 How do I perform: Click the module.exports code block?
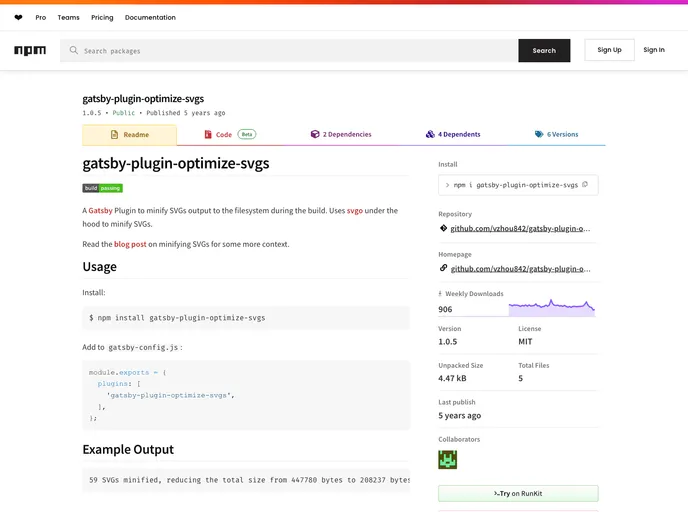246,395
